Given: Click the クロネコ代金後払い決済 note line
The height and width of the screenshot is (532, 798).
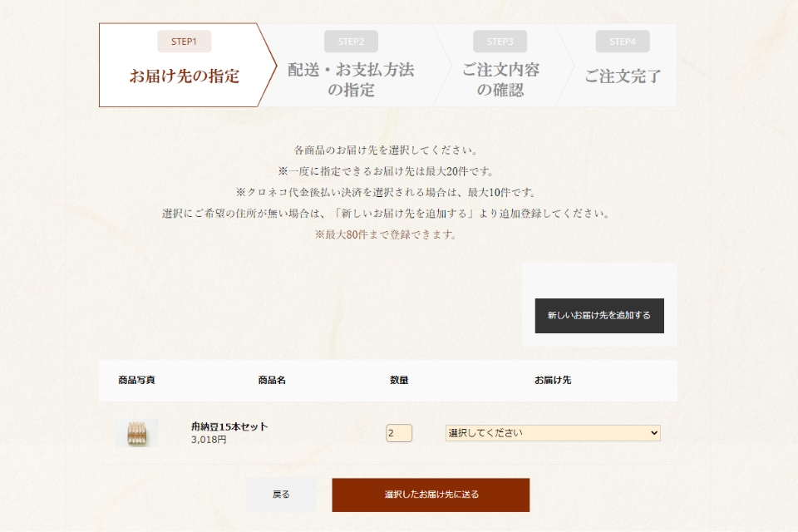Looking at the screenshot, I should click(387, 193).
